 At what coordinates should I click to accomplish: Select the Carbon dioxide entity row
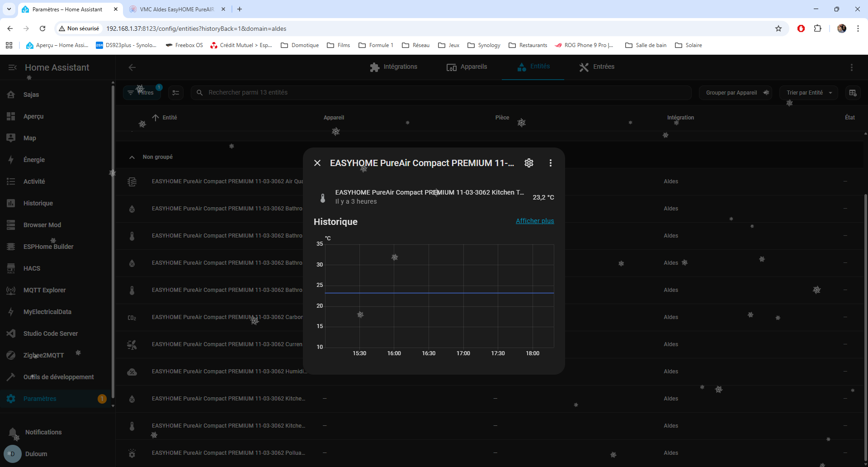pyautogui.click(x=209, y=317)
